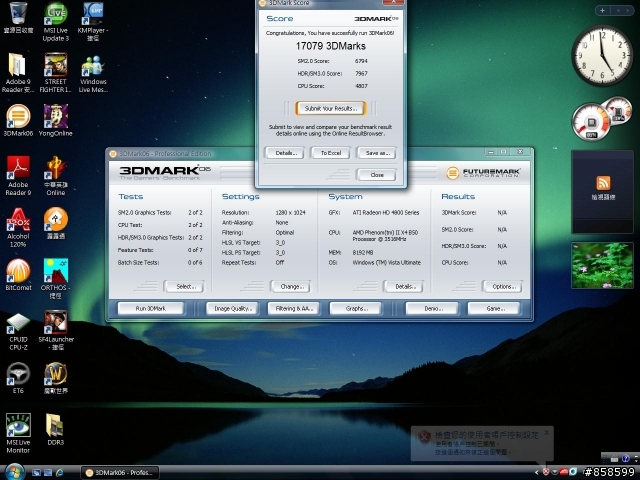Open score Details in 3DMark Score dialog

tap(284, 153)
